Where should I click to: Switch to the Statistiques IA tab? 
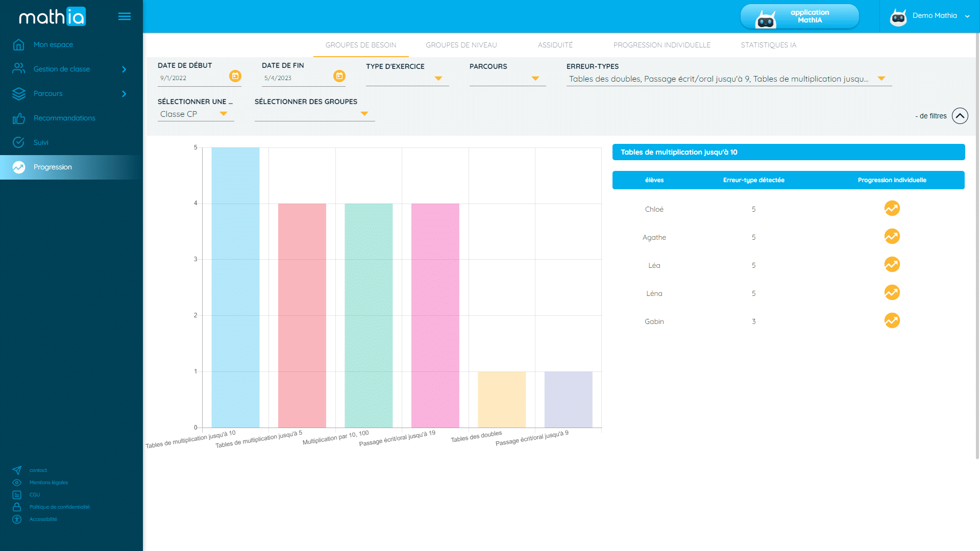click(x=768, y=45)
